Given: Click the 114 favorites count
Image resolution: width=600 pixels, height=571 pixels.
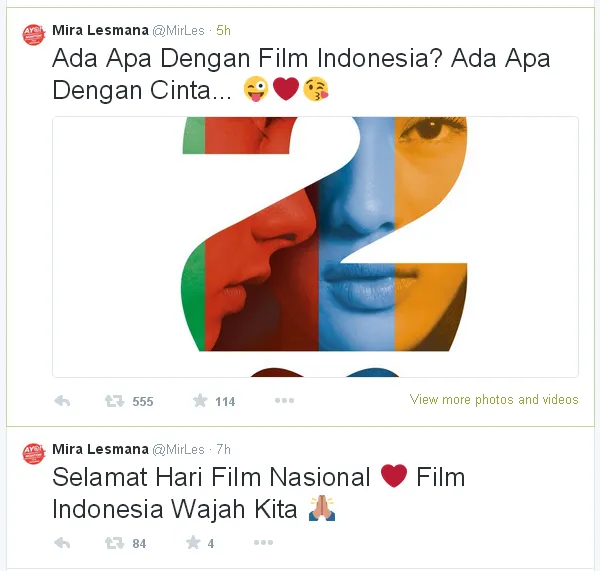Looking at the screenshot, I should [x=225, y=401].
